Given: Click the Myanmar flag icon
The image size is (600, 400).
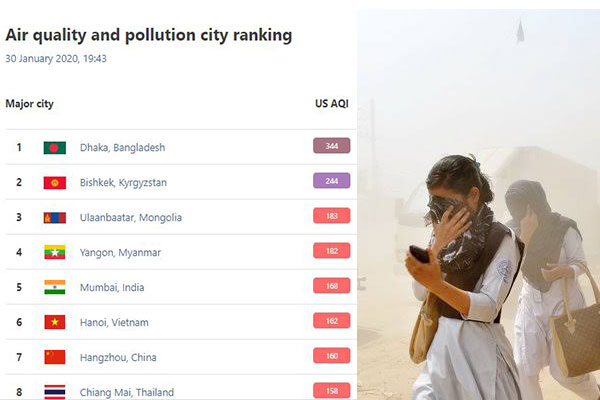Looking at the screenshot, I should click(x=55, y=252).
